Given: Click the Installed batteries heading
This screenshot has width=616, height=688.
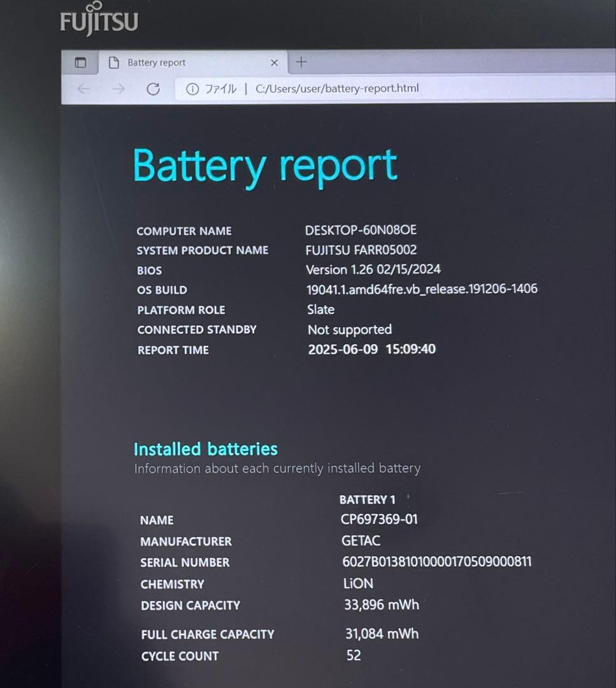Looking at the screenshot, I should coord(205,449).
